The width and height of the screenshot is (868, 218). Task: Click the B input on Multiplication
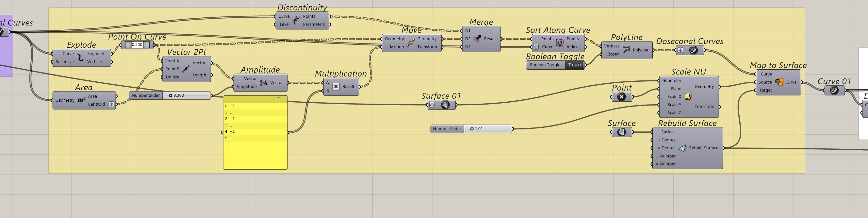[328, 91]
